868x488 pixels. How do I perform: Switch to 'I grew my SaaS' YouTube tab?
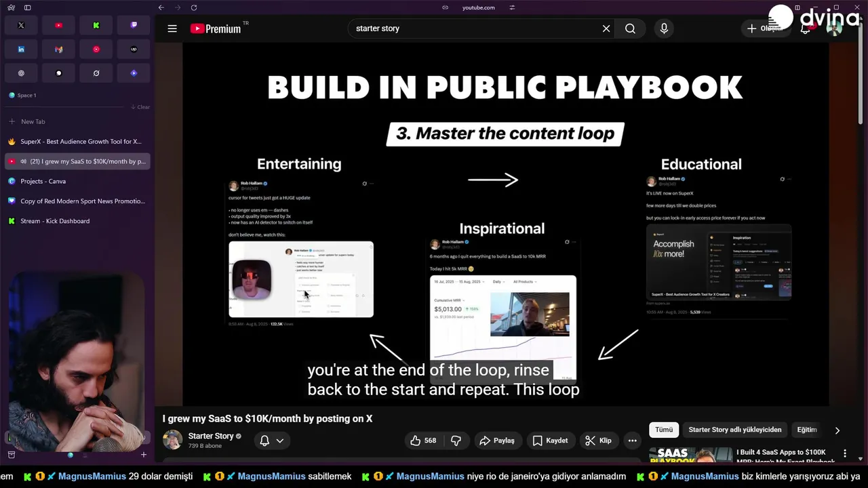pyautogui.click(x=77, y=161)
